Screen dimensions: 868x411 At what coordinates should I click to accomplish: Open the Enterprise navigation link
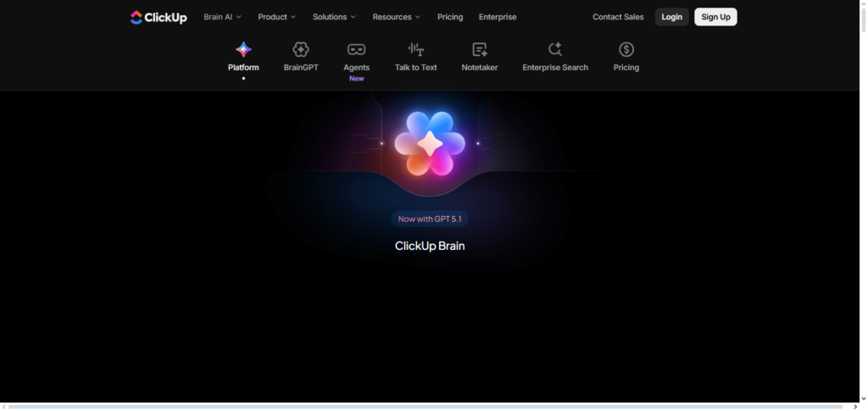point(498,17)
